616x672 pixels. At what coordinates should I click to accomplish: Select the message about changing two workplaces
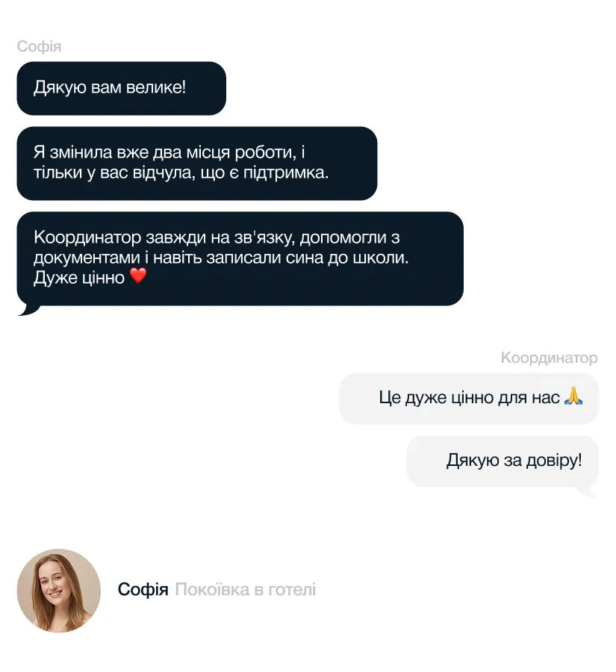click(197, 164)
